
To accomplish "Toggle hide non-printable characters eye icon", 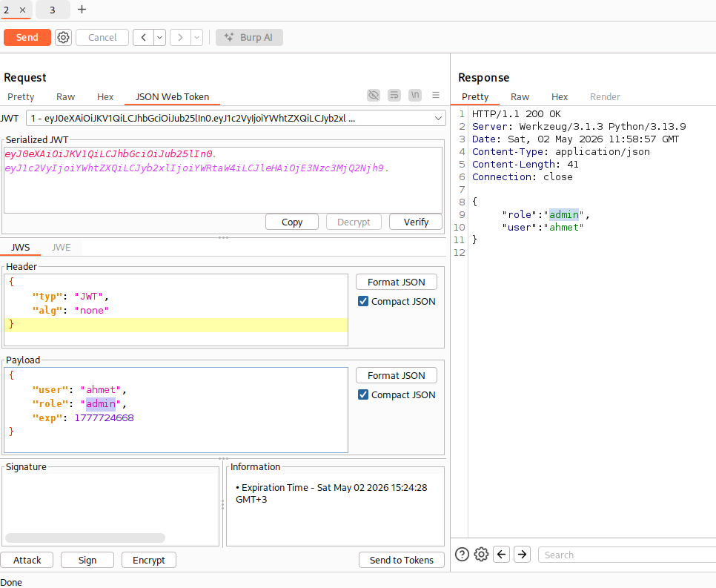I will click(x=374, y=95).
